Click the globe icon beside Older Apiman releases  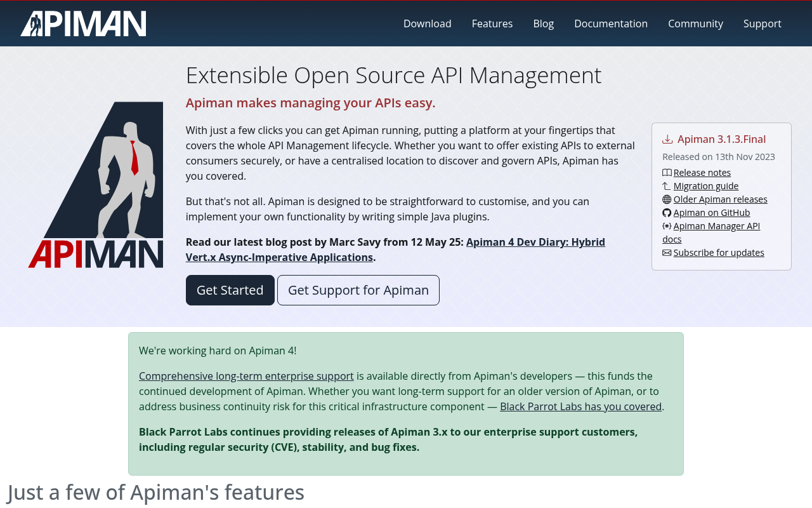coord(667,199)
